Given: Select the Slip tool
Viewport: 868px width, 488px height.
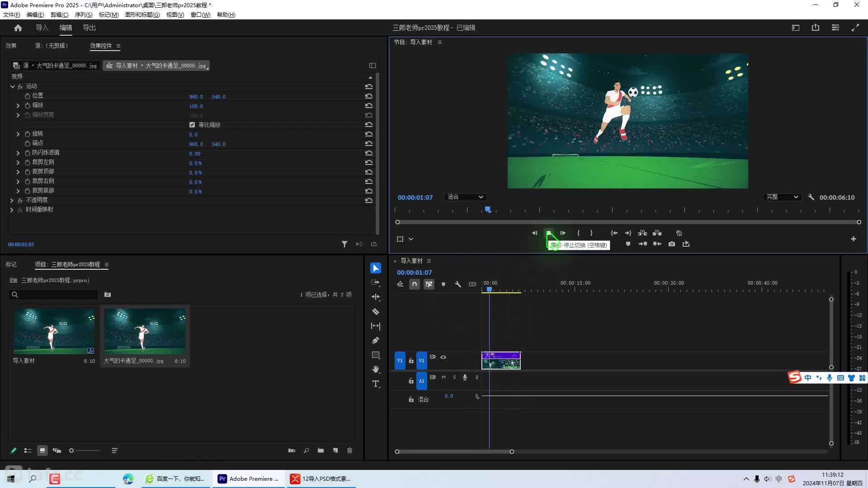Looking at the screenshot, I should tap(375, 326).
